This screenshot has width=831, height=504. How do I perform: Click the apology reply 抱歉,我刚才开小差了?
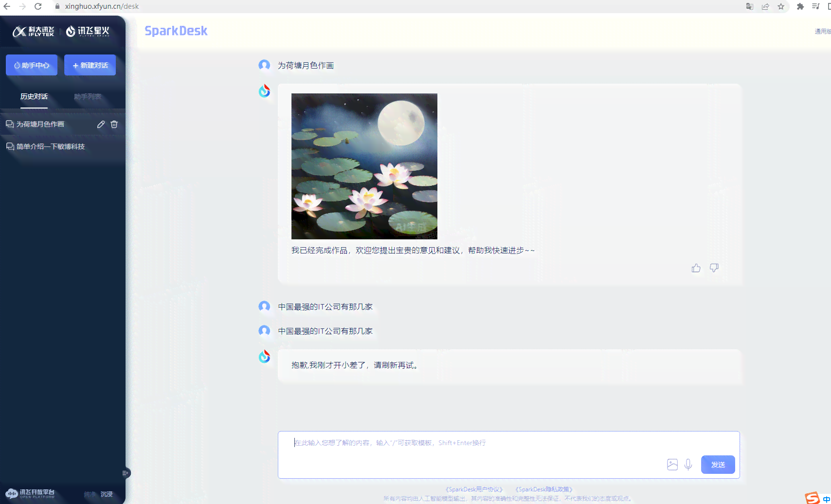pyautogui.click(x=355, y=365)
